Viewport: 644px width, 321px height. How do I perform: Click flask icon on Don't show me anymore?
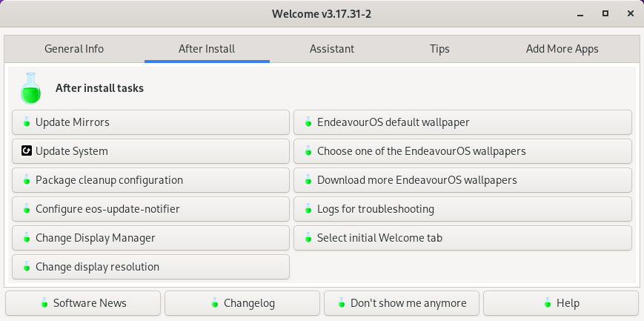342,303
